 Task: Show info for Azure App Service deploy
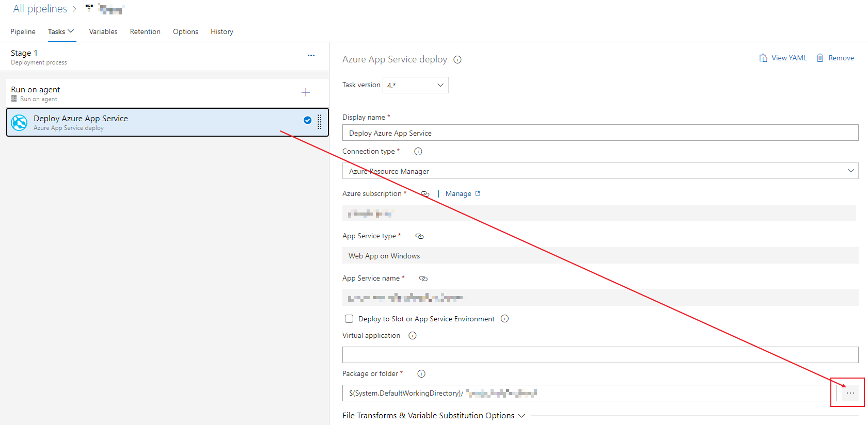(x=457, y=59)
